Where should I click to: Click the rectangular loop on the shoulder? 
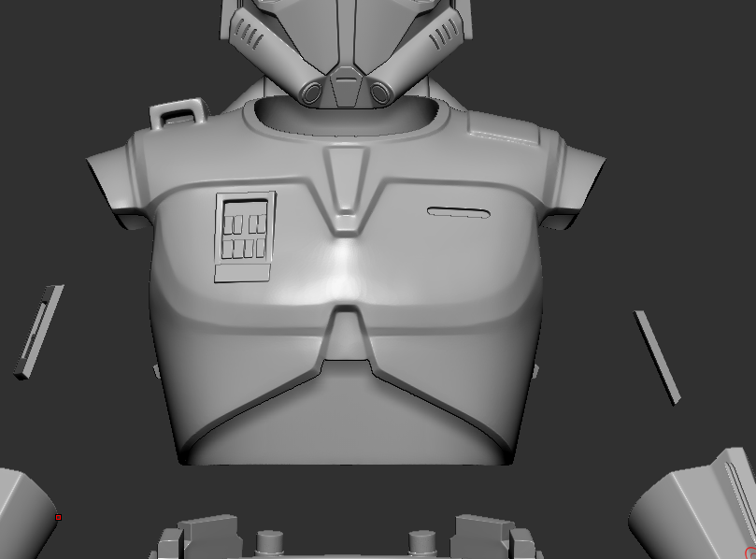177,113
